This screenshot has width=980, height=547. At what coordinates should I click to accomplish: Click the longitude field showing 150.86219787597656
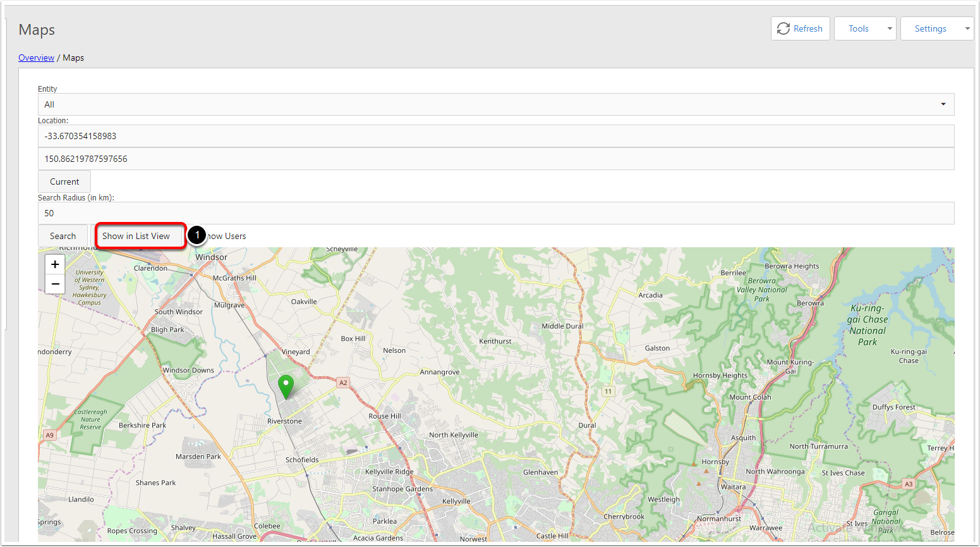pos(496,159)
